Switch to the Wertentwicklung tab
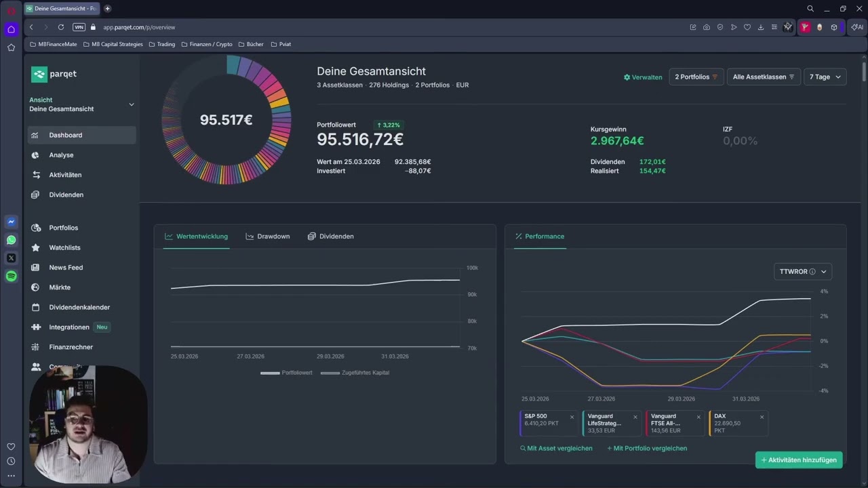Viewport: 868px width, 488px height. pos(197,237)
